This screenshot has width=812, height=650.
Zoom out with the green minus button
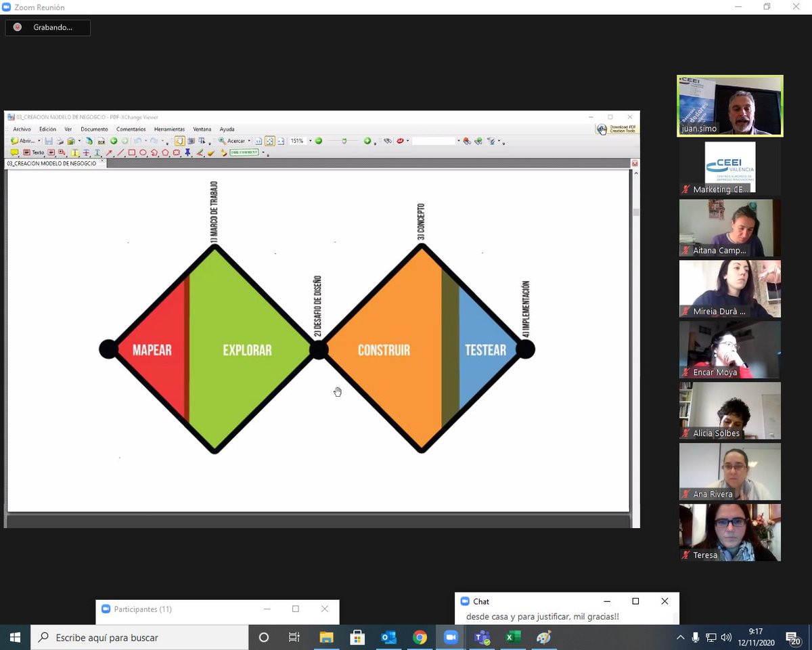pos(319,141)
